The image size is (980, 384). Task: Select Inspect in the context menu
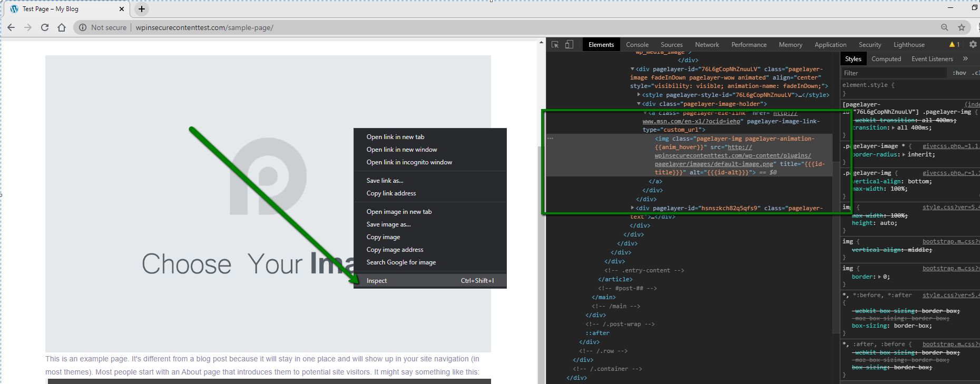430,281
